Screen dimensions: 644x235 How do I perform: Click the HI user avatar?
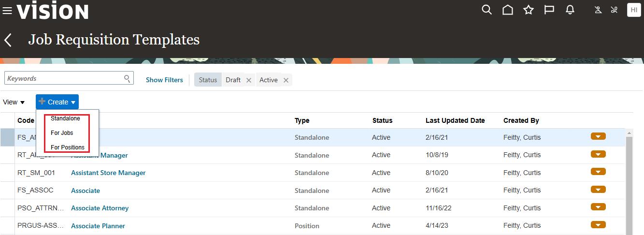pos(633,10)
